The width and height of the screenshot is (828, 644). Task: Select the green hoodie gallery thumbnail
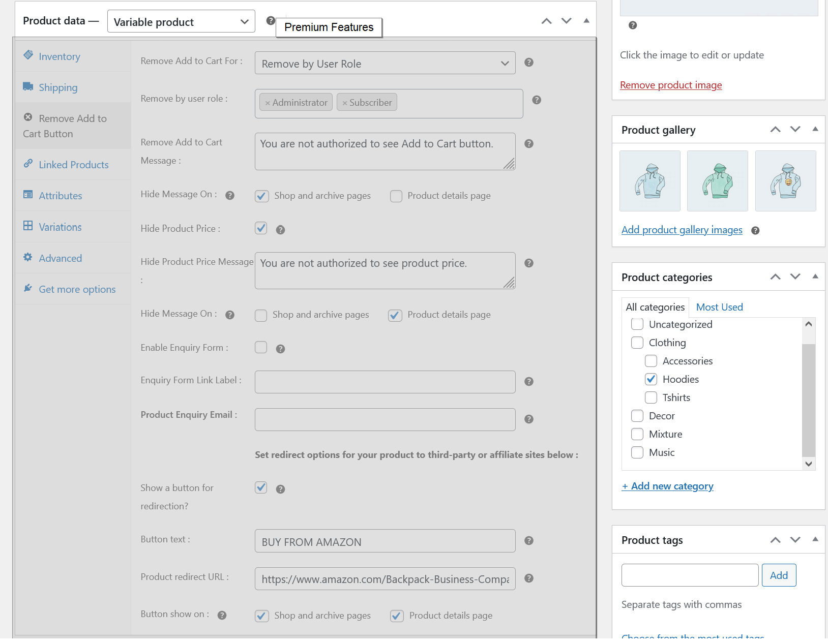[718, 181]
